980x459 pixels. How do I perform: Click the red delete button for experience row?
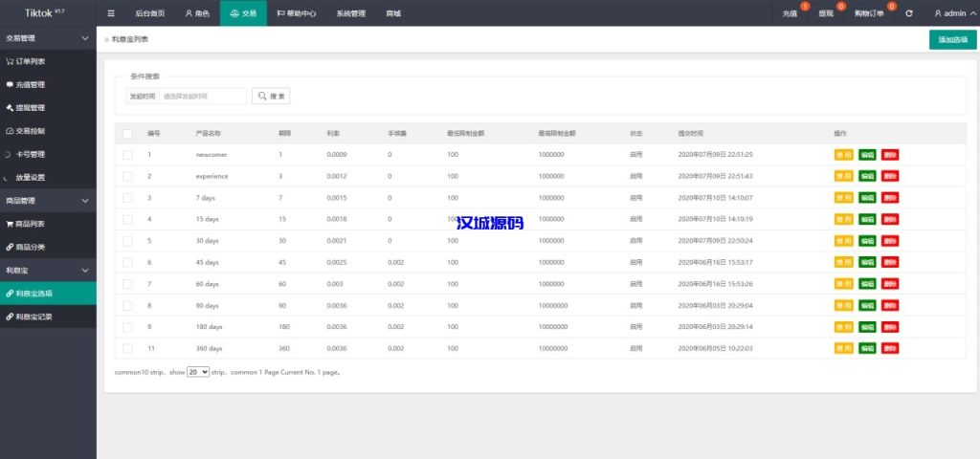890,176
